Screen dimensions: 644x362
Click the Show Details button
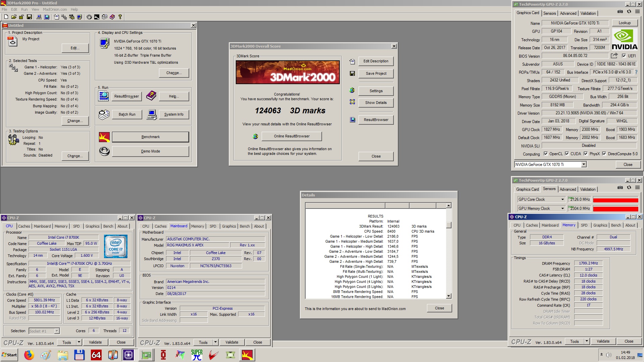[376, 103]
